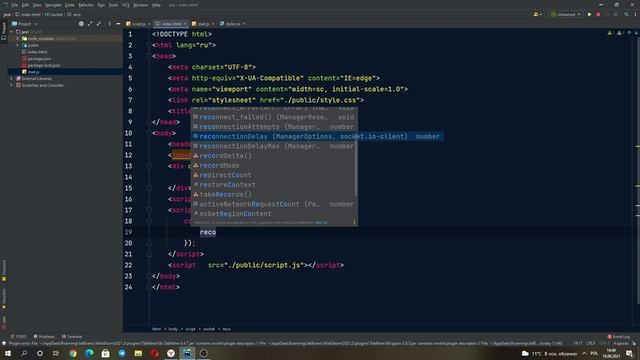Choose redirectCount completion suggestion
Viewport: 640px width, 360px height.
pyautogui.click(x=274, y=175)
